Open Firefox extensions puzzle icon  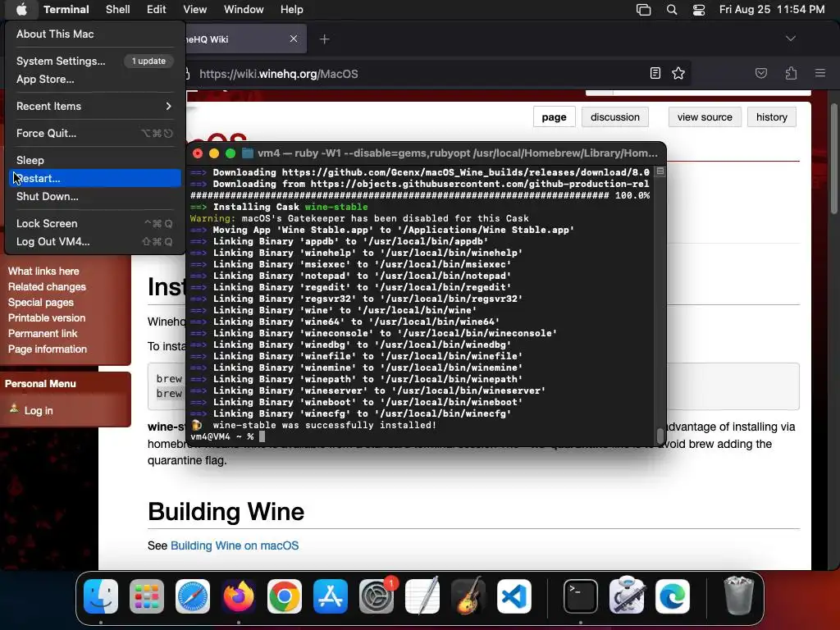(x=791, y=73)
